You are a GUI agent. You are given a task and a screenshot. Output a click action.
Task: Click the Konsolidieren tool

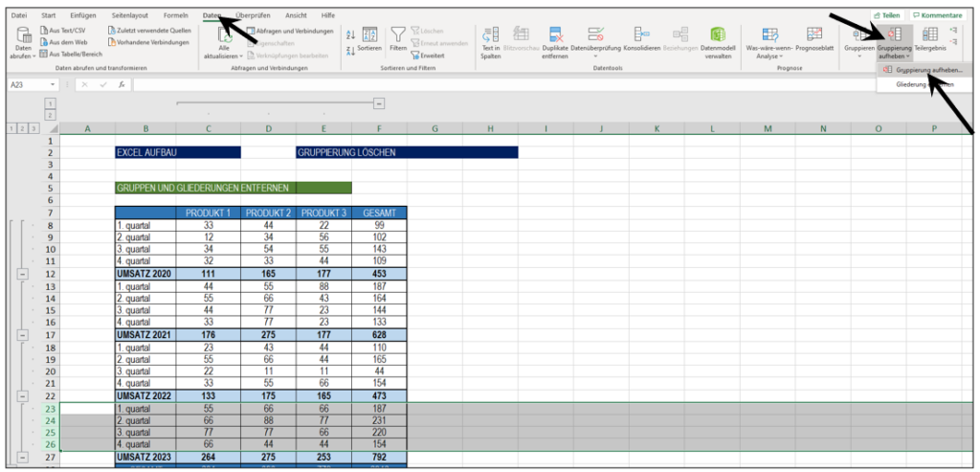[642, 38]
